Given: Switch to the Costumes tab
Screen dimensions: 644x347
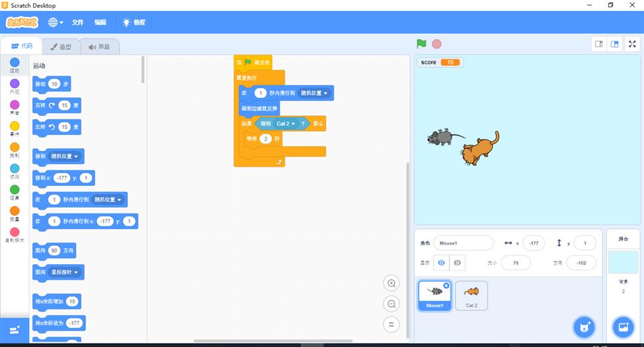Looking at the screenshot, I should pos(61,46).
